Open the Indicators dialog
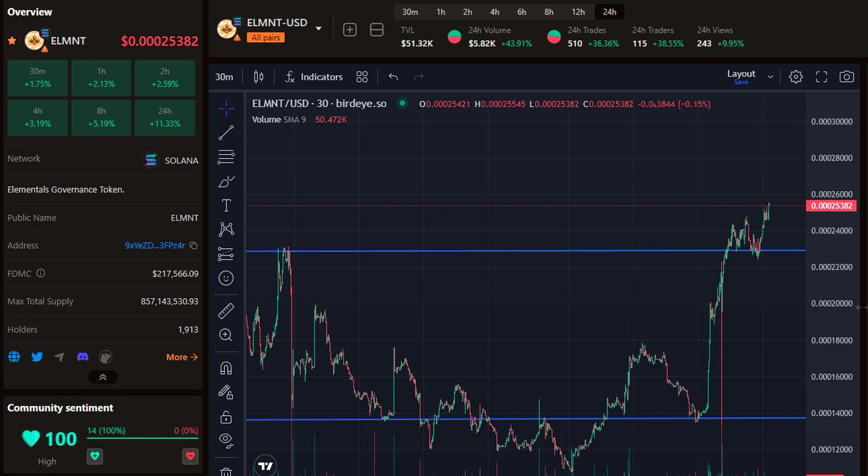 314,77
